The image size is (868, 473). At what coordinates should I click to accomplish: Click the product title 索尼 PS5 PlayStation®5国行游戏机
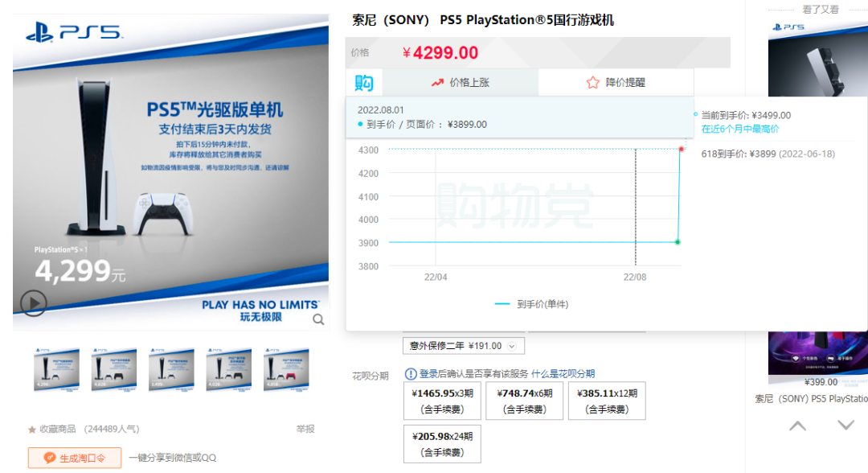pos(483,20)
